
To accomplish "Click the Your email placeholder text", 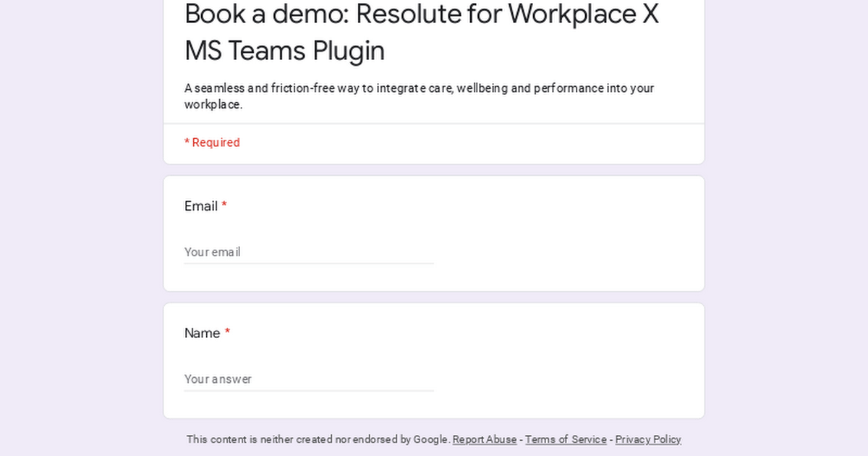I will point(212,252).
